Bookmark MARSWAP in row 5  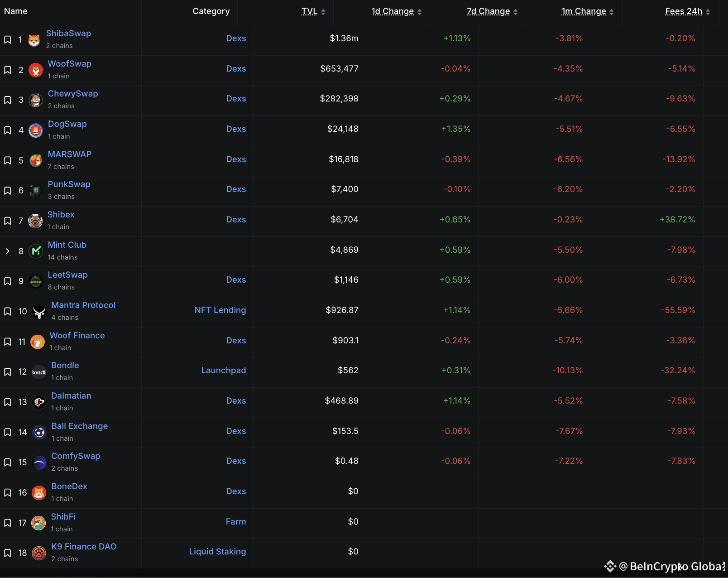click(x=8, y=160)
